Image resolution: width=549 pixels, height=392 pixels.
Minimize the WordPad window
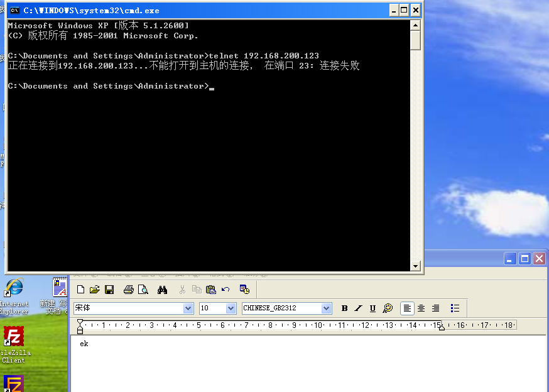tap(510, 259)
